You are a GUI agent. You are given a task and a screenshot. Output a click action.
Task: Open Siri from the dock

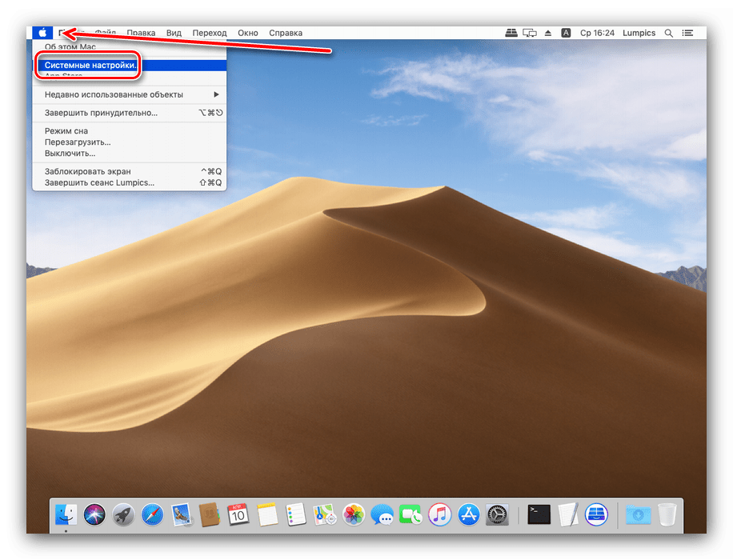tap(95, 514)
